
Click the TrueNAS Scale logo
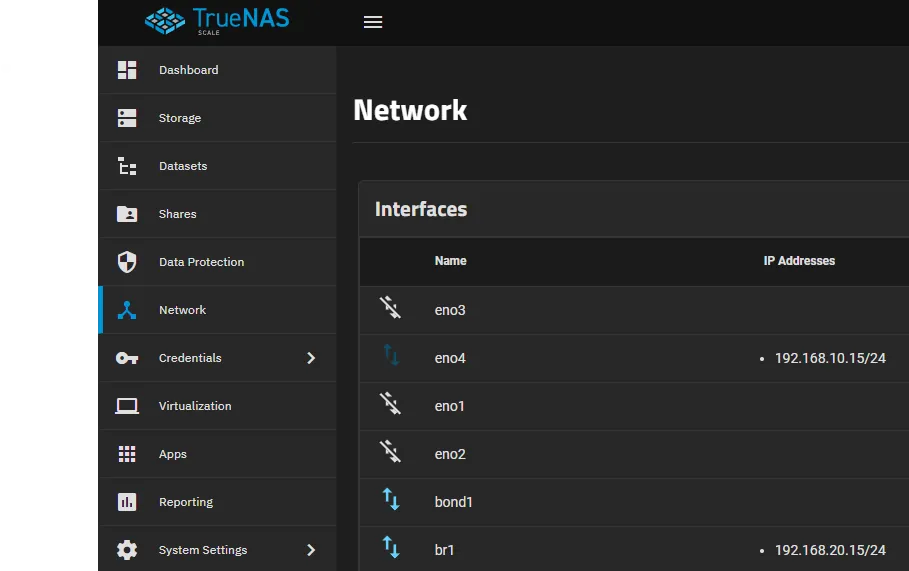point(216,21)
